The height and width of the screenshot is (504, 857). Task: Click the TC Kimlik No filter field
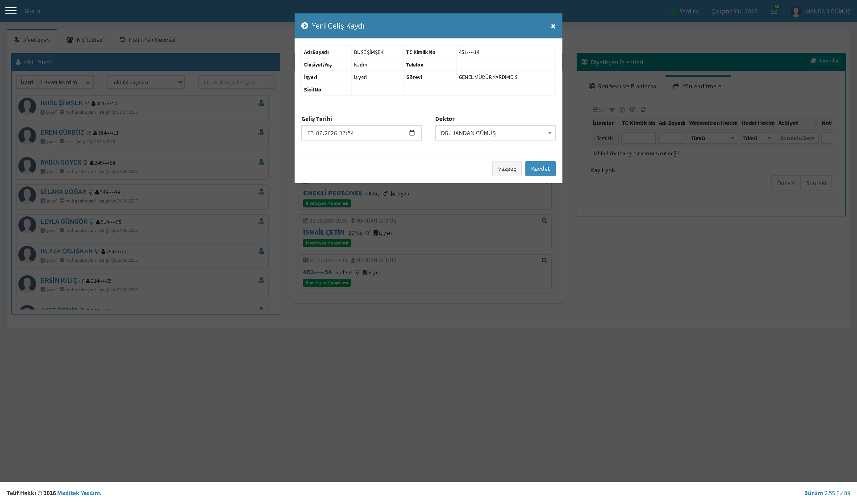click(x=638, y=138)
